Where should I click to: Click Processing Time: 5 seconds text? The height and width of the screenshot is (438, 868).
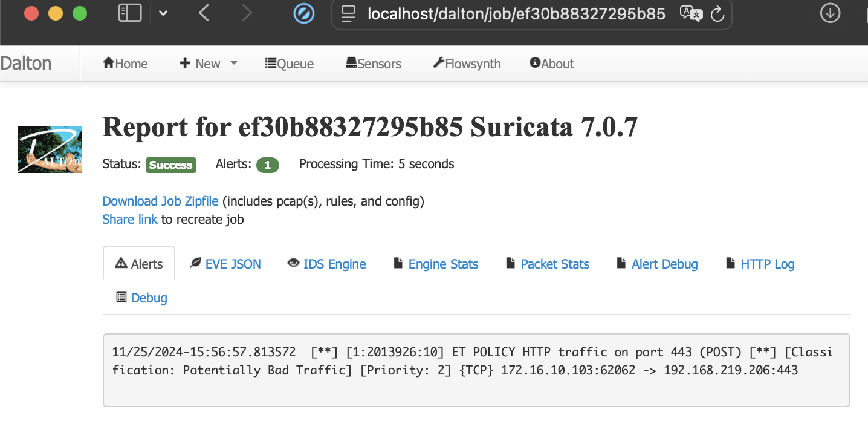tap(377, 164)
